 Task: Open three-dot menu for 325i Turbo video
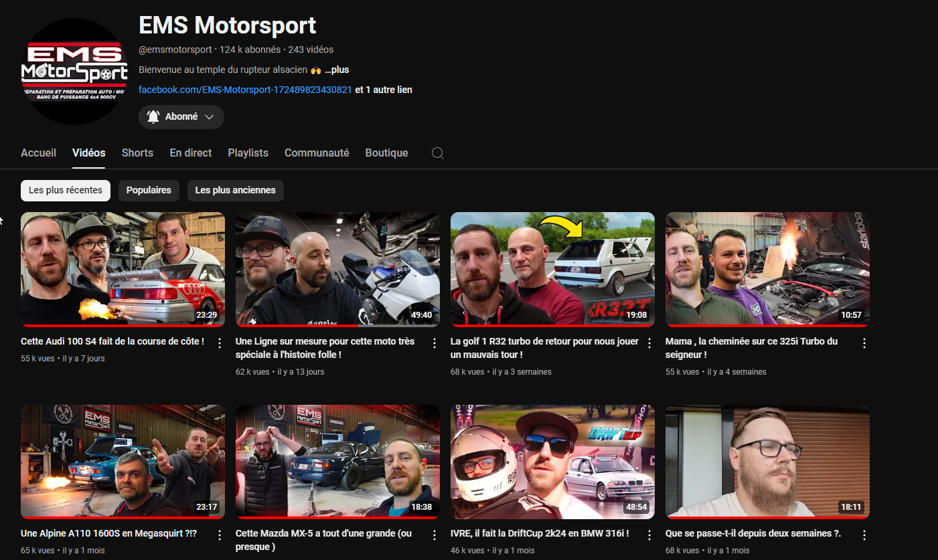[864, 343]
